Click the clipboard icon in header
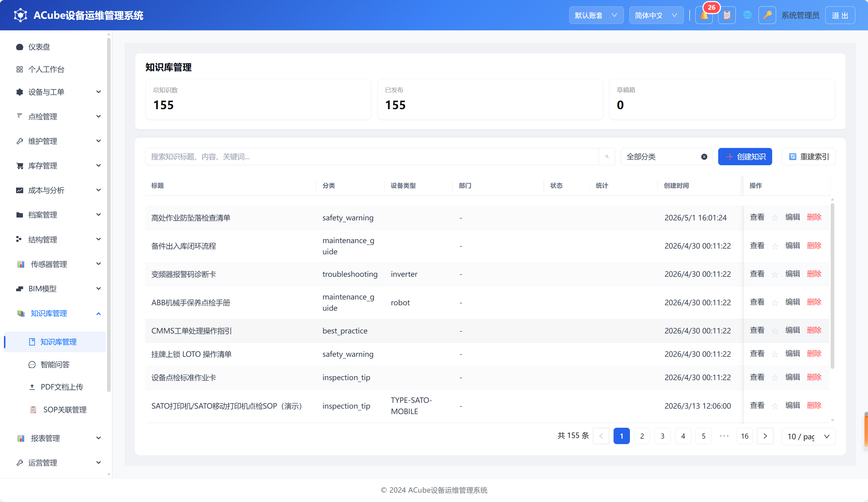The image size is (868, 502). pos(727,15)
